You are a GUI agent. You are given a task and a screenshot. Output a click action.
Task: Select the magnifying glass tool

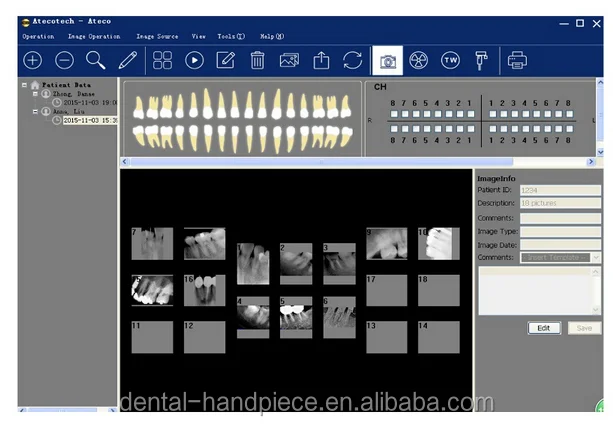coord(96,61)
